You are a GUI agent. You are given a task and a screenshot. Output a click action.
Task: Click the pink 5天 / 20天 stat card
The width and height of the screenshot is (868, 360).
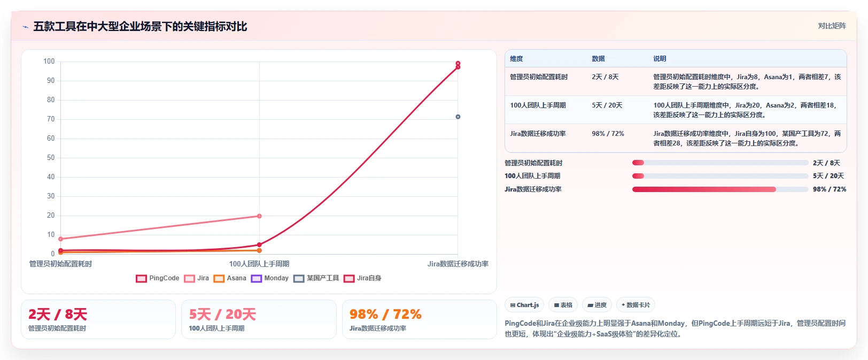click(259, 319)
